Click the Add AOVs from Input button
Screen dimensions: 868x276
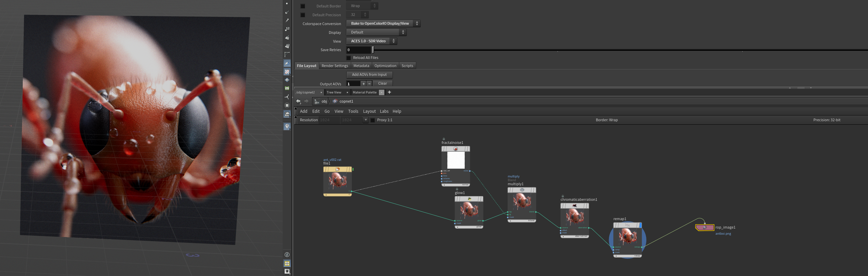(369, 75)
